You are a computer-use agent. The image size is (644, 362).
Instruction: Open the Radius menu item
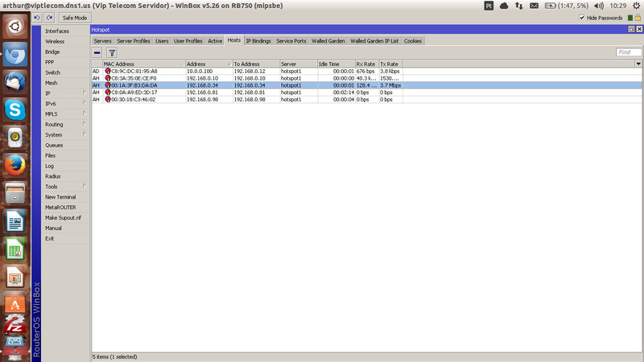[x=65, y=176]
